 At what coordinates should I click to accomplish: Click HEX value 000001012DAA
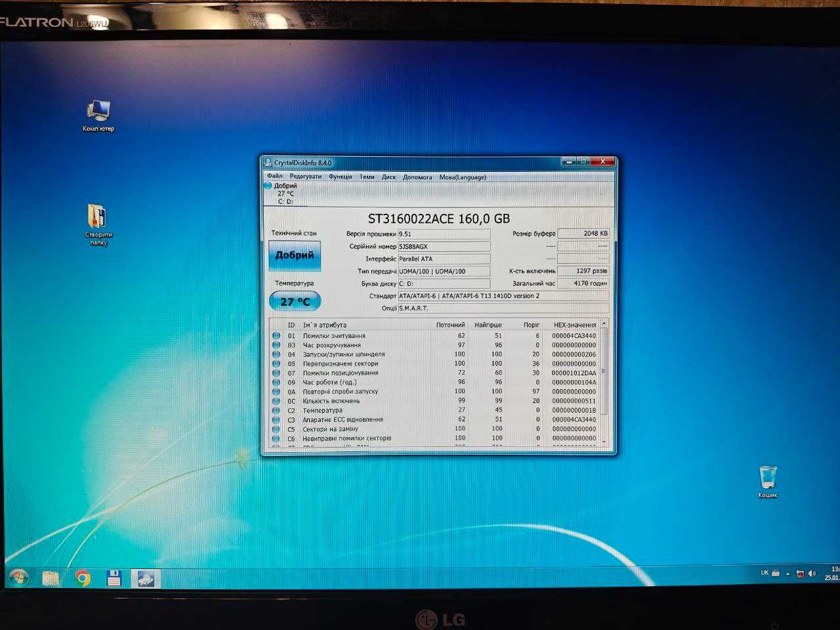[574, 373]
